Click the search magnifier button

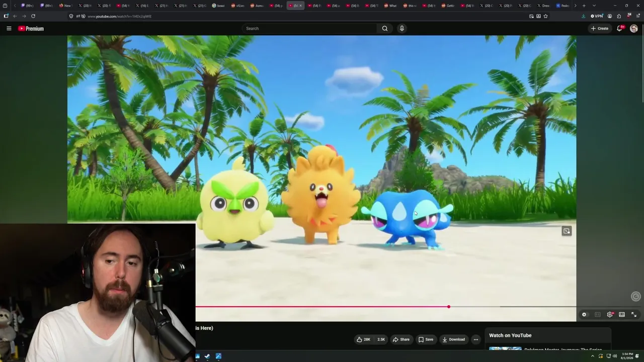385,29
